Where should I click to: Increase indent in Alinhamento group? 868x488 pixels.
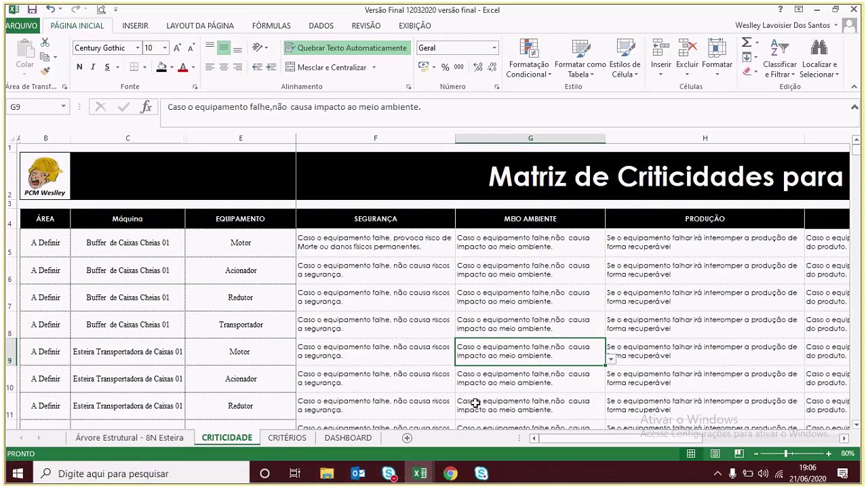[x=271, y=67]
